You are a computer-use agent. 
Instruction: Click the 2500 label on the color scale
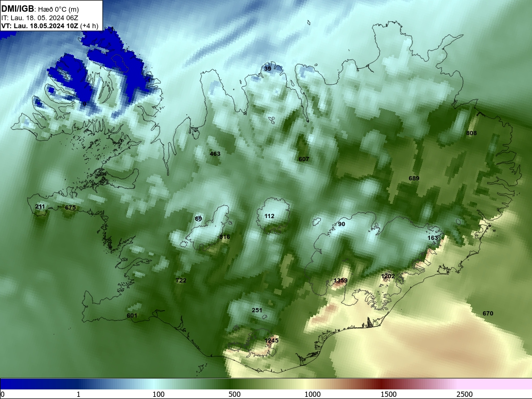coord(464,394)
